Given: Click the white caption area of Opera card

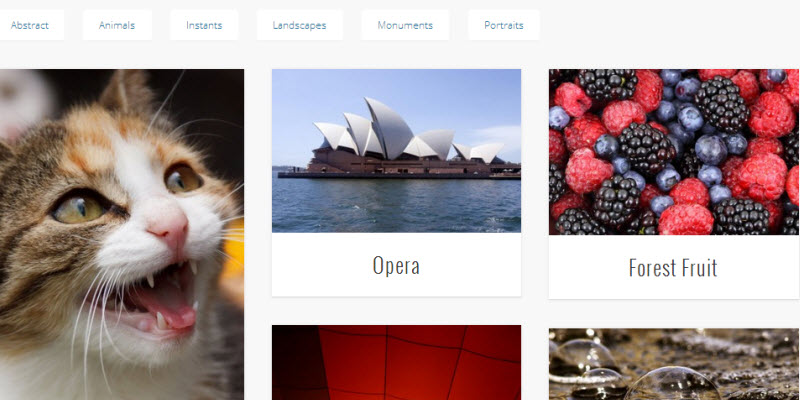Looking at the screenshot, I should [x=396, y=264].
